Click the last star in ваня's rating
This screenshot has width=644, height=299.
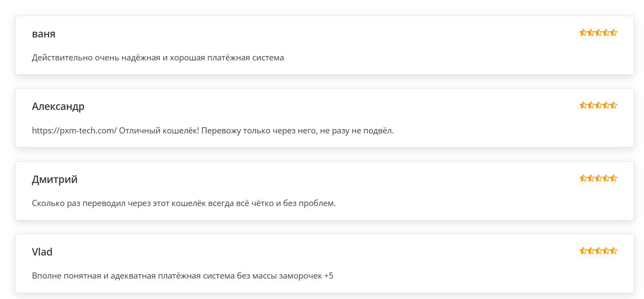tap(614, 33)
